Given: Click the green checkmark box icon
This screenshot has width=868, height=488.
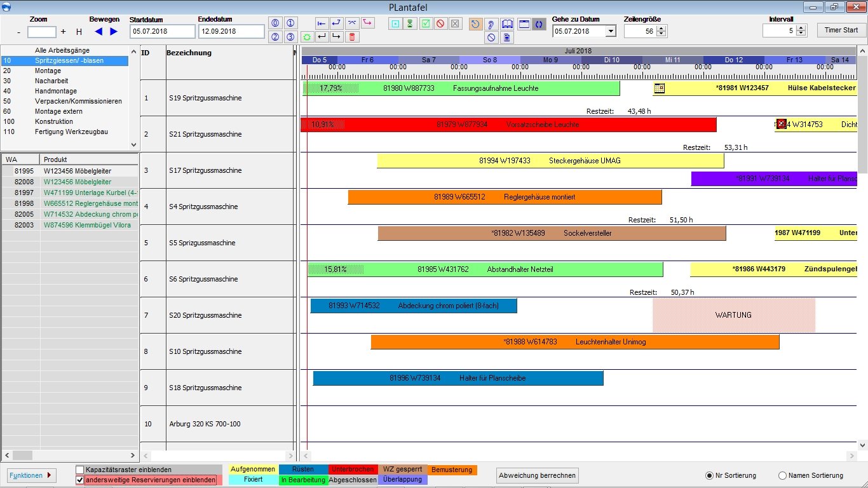Looking at the screenshot, I should (426, 24).
